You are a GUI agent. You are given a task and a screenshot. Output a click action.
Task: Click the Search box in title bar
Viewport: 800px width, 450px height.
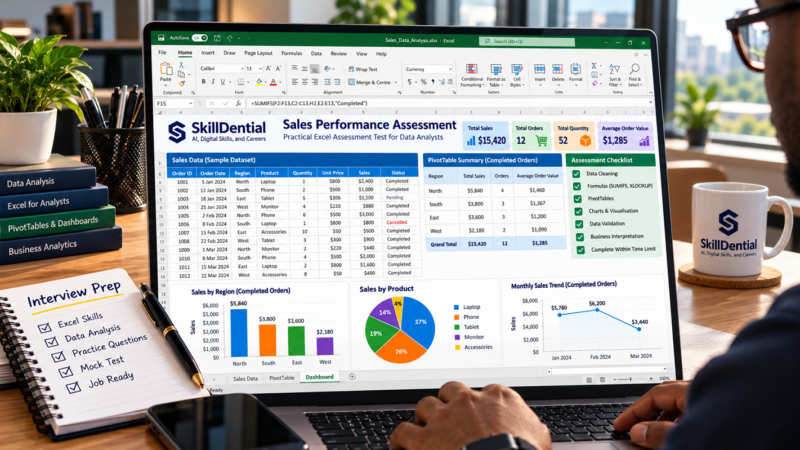tap(527, 41)
